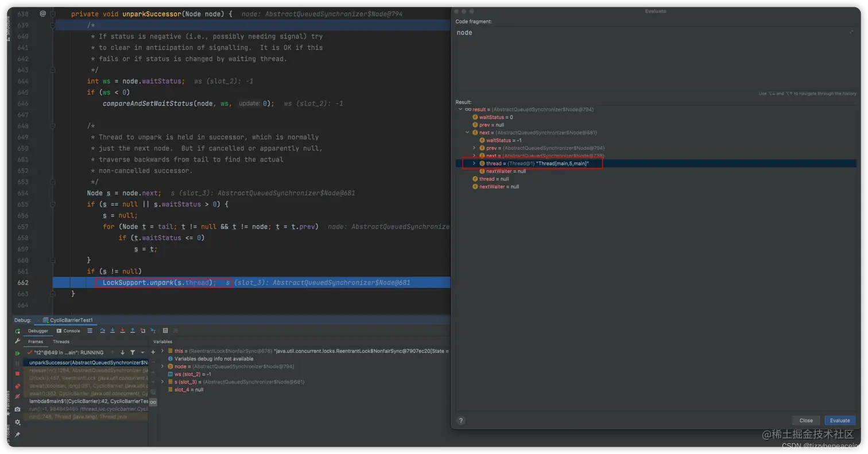
Task: Stop the debug session red square
Action: tap(17, 374)
